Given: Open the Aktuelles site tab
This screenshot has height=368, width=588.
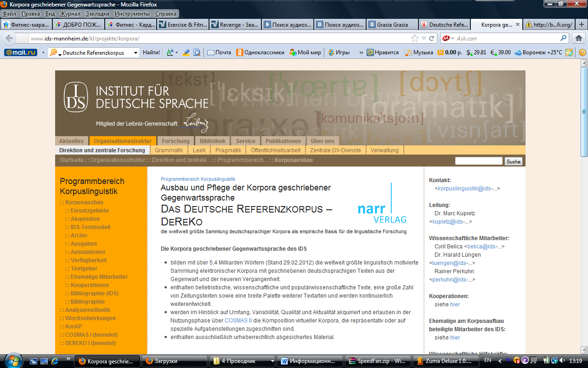Looking at the screenshot, I should pyautogui.click(x=72, y=141).
